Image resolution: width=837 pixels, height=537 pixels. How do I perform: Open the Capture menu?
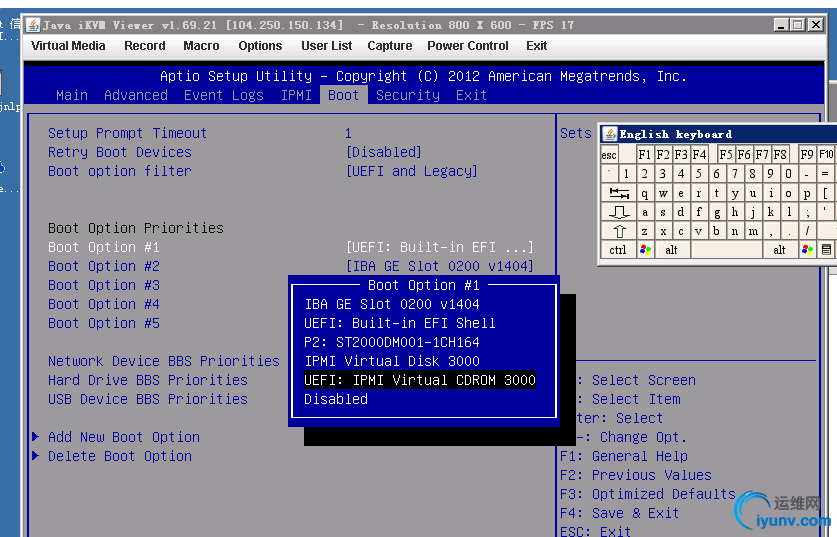click(390, 46)
